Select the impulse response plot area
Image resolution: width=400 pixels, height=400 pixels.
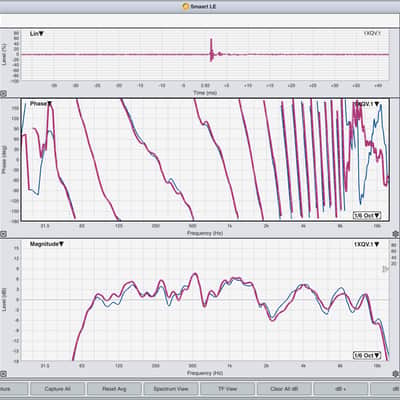coord(205,55)
